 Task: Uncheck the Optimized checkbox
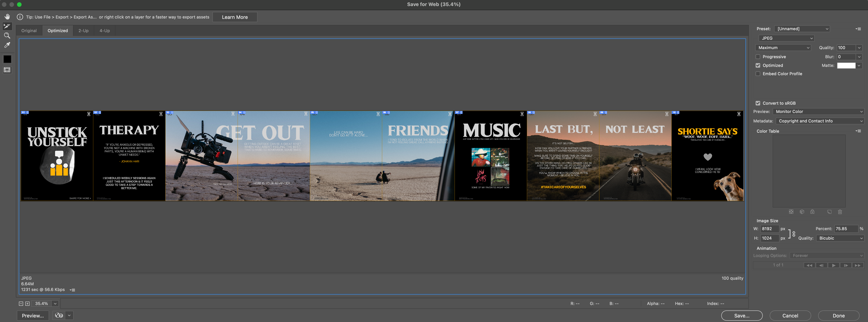click(758, 66)
